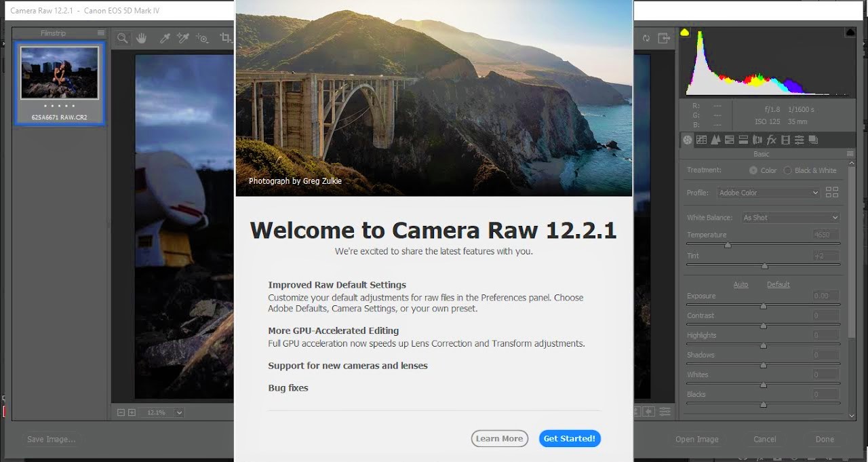The height and width of the screenshot is (462, 868).
Task: Click the Blacks value field
Action: tap(826, 394)
